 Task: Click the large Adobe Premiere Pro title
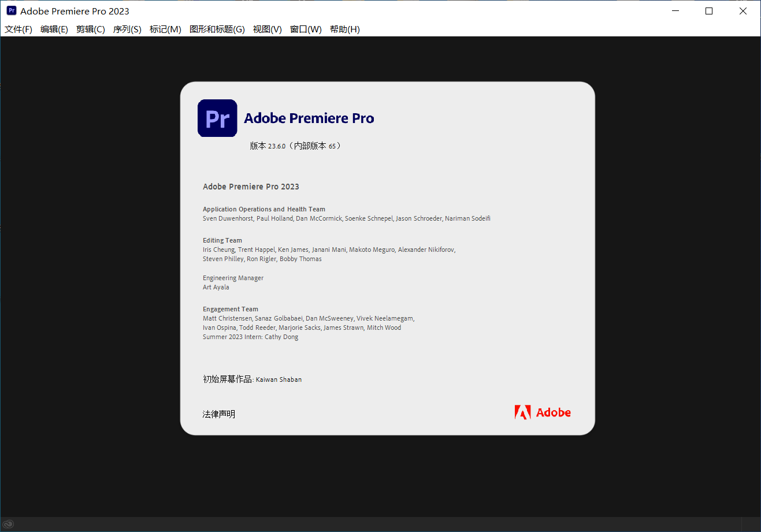309,118
